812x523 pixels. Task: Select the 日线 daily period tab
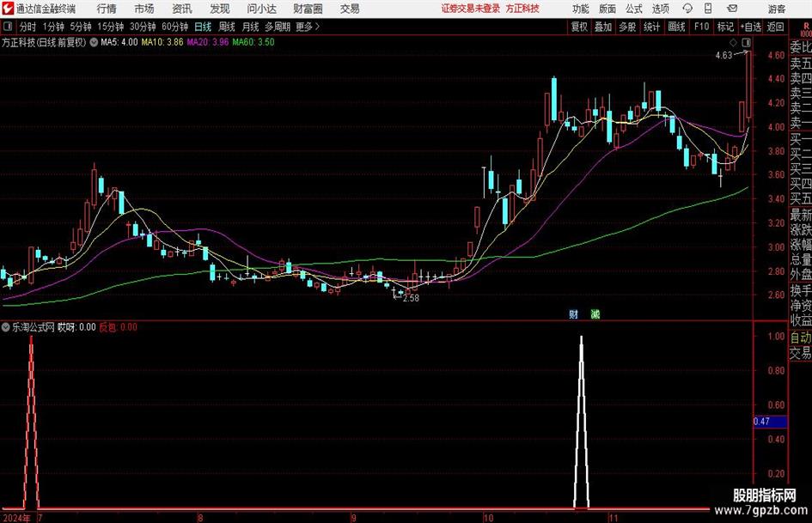[x=203, y=27]
